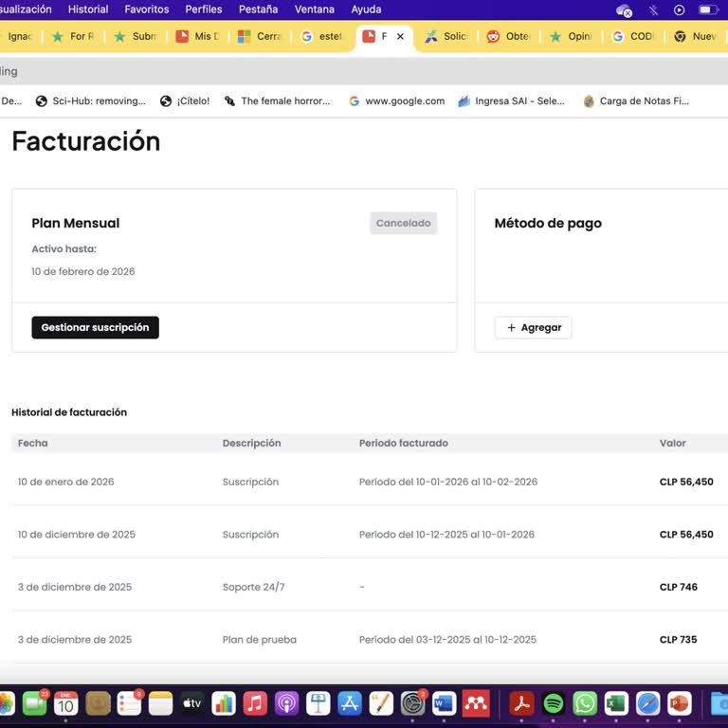Screen dimensions: 728x728
Task: Open the Pestaña menu
Action: 258,9
